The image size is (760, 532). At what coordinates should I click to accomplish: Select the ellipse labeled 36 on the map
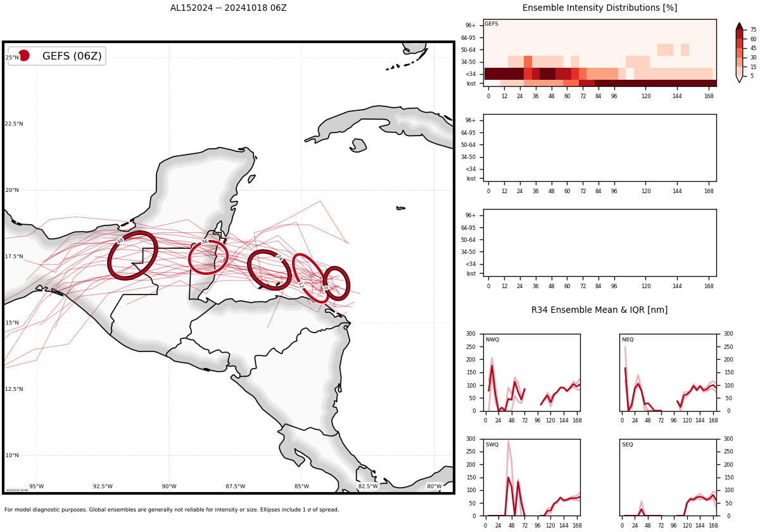[208, 257]
